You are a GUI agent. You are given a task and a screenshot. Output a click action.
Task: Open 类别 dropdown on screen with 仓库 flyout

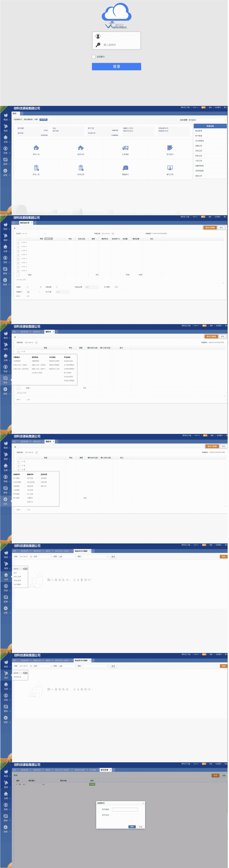(x=67, y=557)
